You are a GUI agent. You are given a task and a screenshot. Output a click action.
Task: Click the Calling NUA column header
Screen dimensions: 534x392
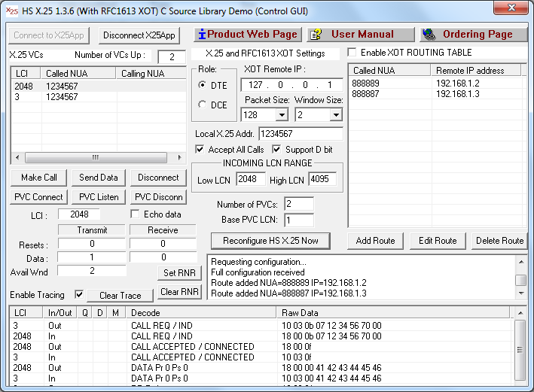coord(151,74)
